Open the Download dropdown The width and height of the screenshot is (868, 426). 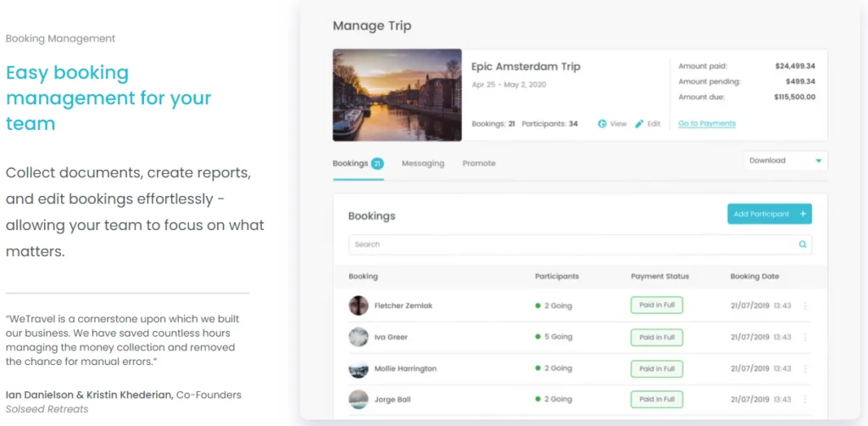point(786,160)
